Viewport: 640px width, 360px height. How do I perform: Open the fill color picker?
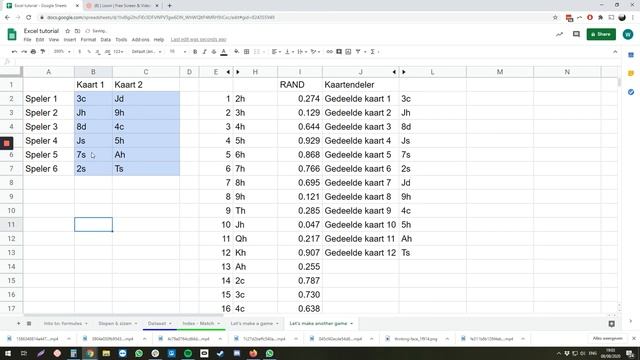click(x=236, y=52)
